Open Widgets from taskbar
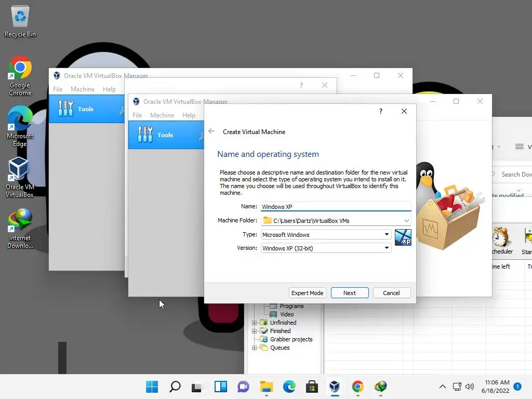This screenshot has width=532, height=399. pyautogui.click(x=220, y=387)
